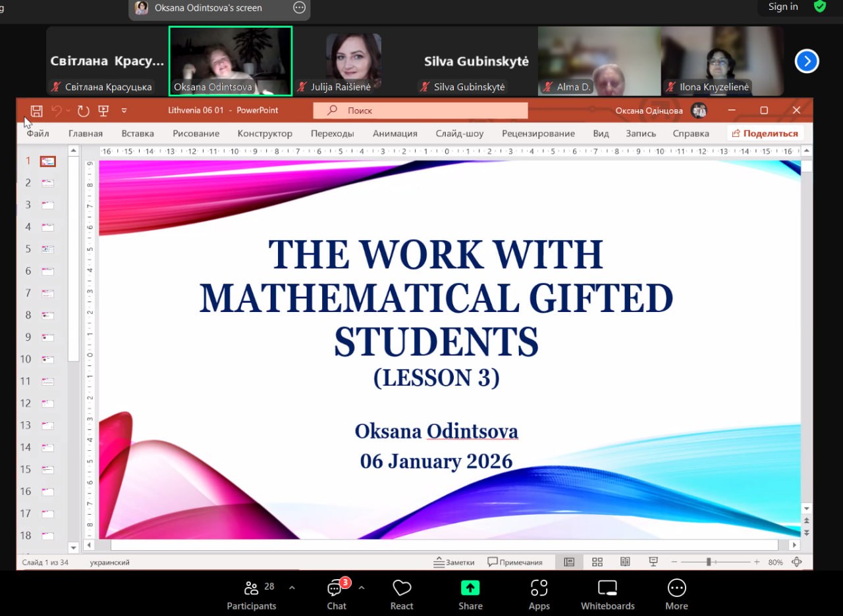
Task: Open the Zoom Apps panel
Action: 539,594
